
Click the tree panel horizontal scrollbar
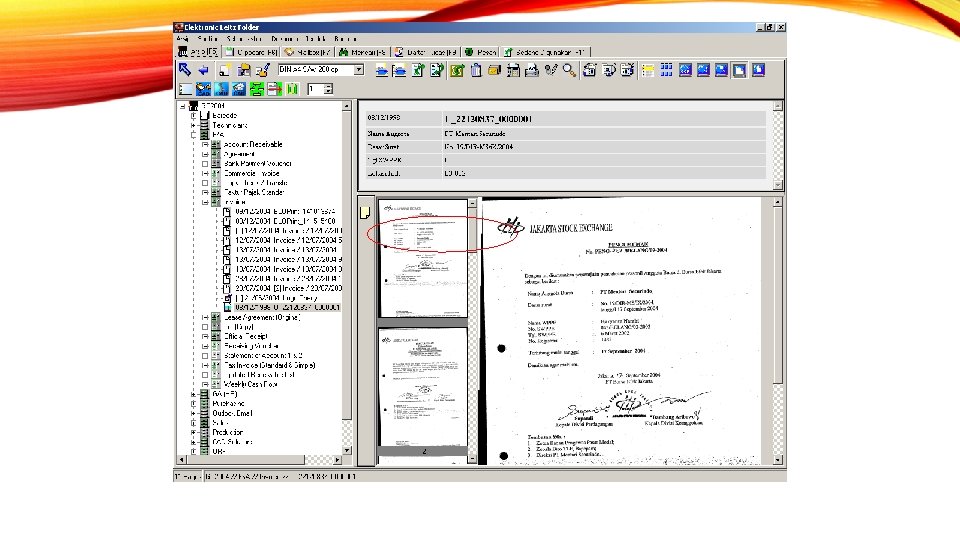pyautogui.click(x=260, y=459)
